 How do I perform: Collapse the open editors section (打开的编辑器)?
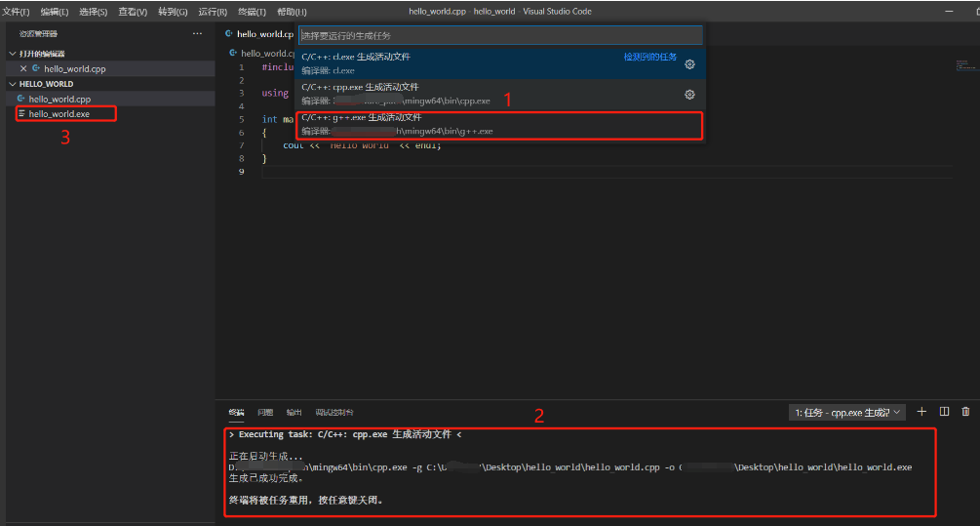[13, 54]
